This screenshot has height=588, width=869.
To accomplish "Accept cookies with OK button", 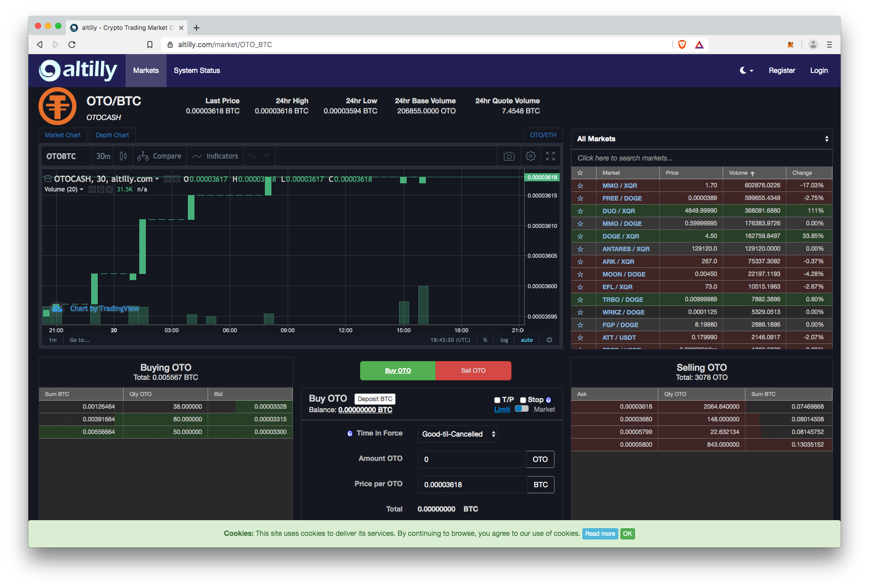I will [627, 534].
